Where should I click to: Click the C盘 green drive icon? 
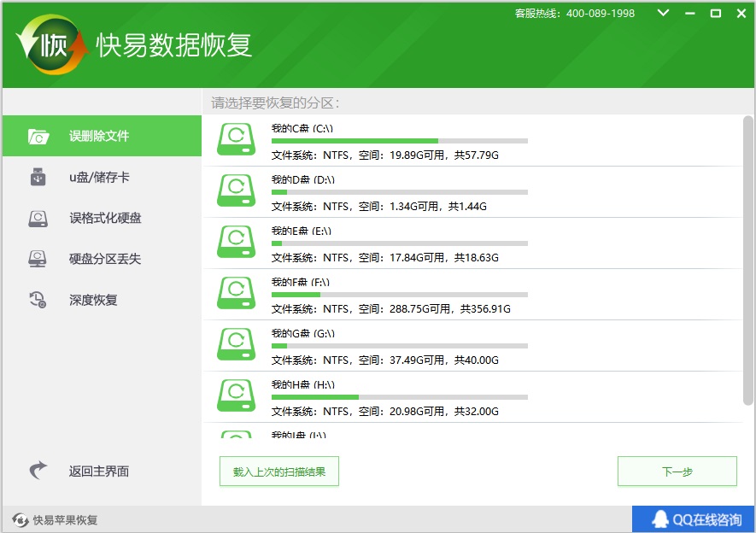(x=236, y=139)
